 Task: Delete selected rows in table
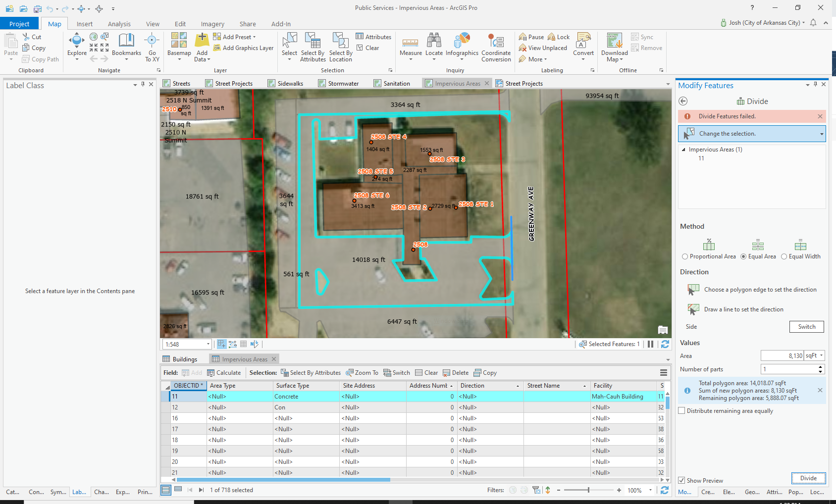(456, 373)
